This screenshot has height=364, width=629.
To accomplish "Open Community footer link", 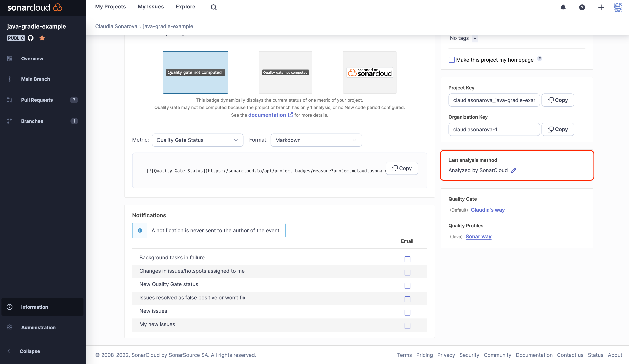I will pyautogui.click(x=497, y=355).
